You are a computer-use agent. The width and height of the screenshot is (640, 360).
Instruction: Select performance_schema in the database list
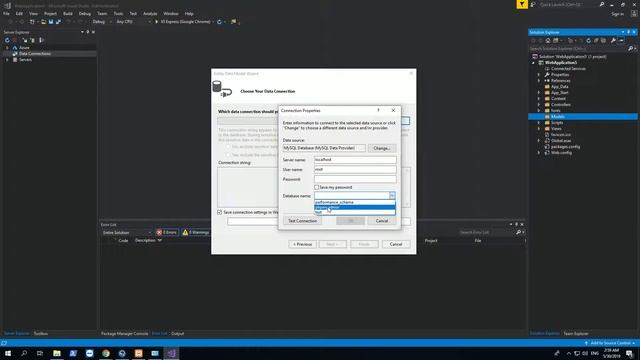pyautogui.click(x=355, y=202)
